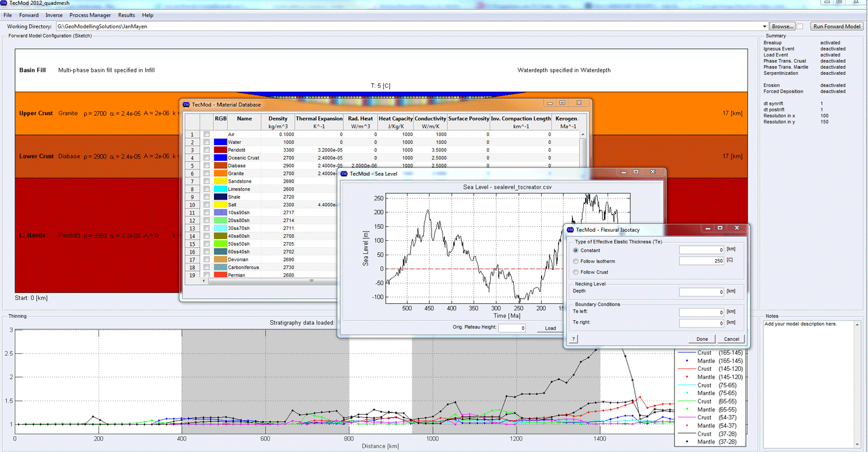This screenshot has width=868, height=452.
Task: Click the small square beside Browse button
Action: click(x=800, y=27)
